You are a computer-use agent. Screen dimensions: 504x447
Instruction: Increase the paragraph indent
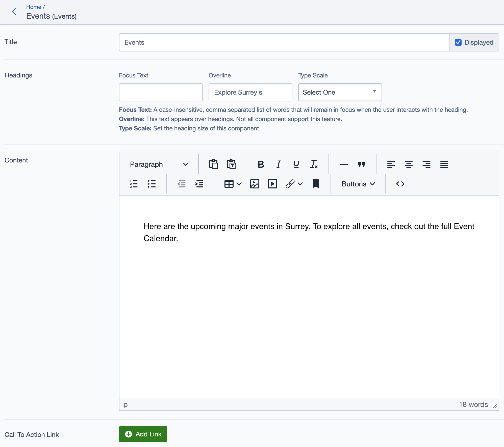point(199,184)
